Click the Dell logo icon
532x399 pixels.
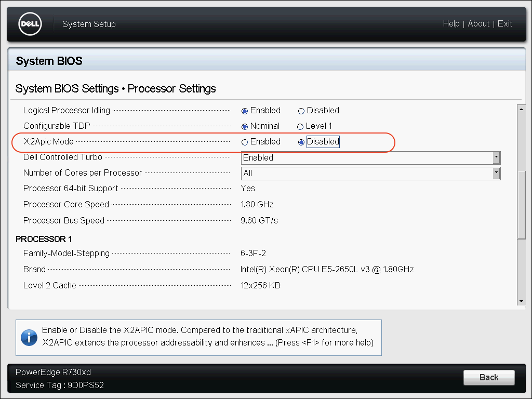pyautogui.click(x=30, y=24)
